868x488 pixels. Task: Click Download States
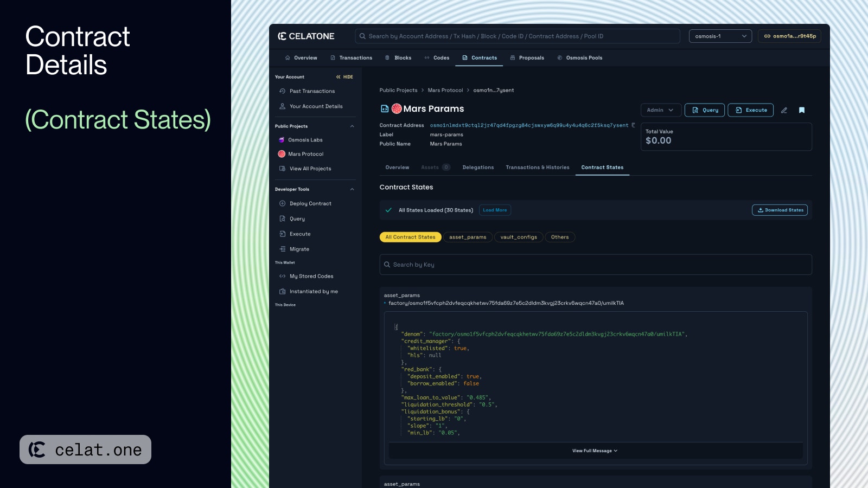[780, 210]
